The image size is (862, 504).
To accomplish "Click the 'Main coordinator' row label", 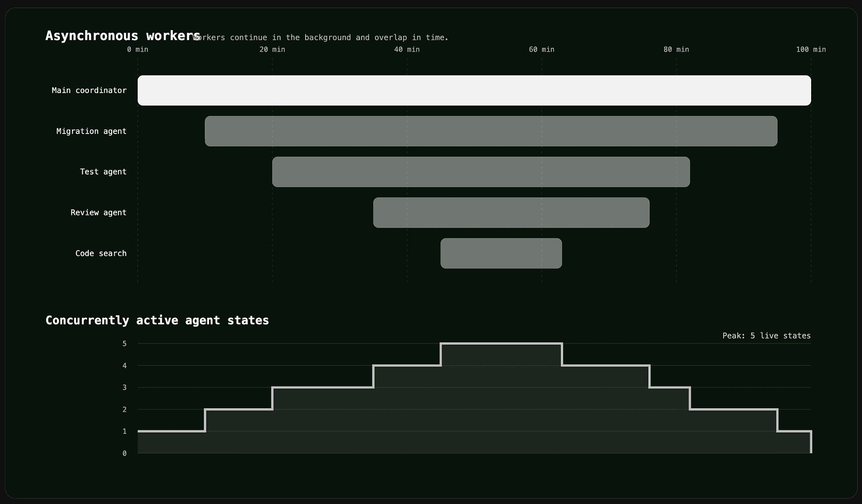I will (x=89, y=90).
